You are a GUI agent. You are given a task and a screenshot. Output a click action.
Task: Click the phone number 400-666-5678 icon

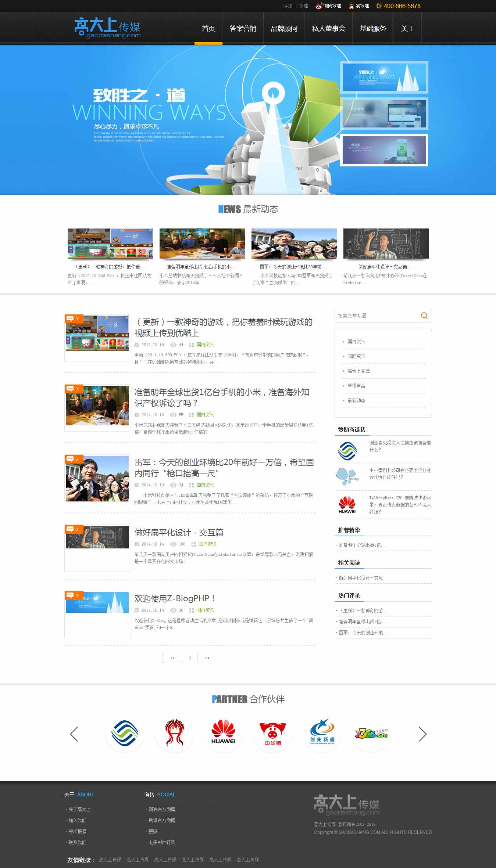(379, 6)
